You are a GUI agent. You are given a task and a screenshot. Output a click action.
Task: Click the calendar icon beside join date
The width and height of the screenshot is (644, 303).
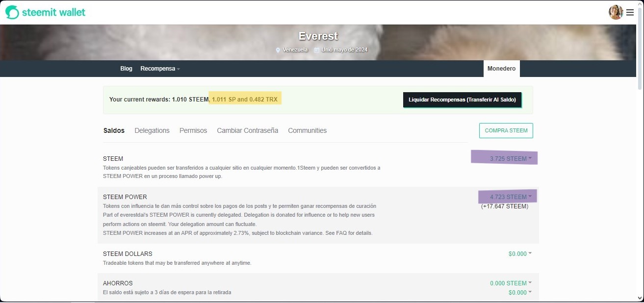[x=317, y=50]
